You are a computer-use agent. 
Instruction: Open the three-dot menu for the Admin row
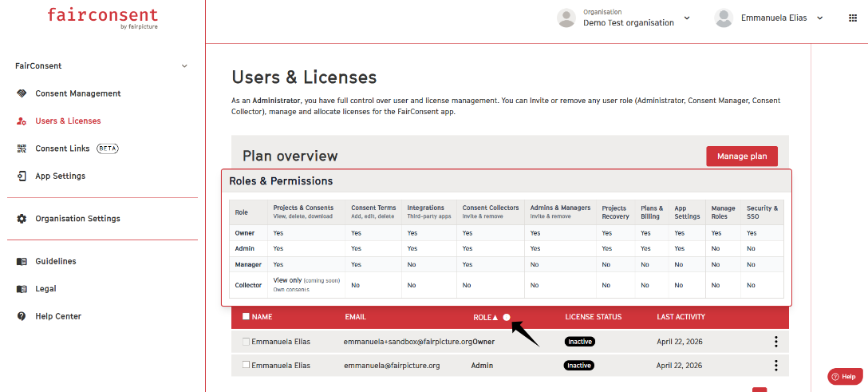tap(776, 366)
